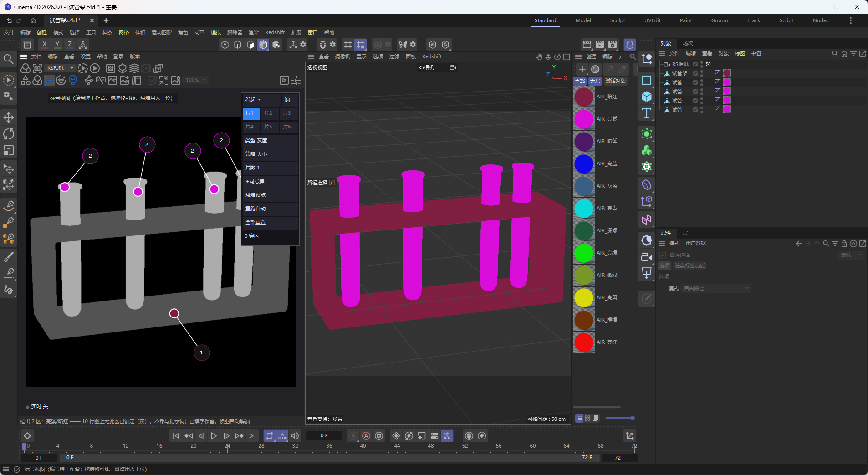Expand the 卷起 dropdown in badge panel
This screenshot has height=475, width=868.
coord(261,99)
